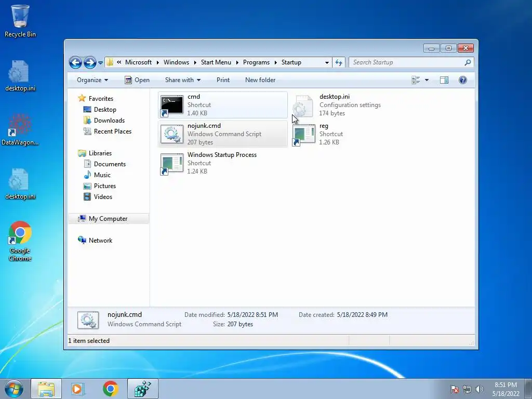
Task: Click the volume speaker tray icon
Action: coord(479,389)
